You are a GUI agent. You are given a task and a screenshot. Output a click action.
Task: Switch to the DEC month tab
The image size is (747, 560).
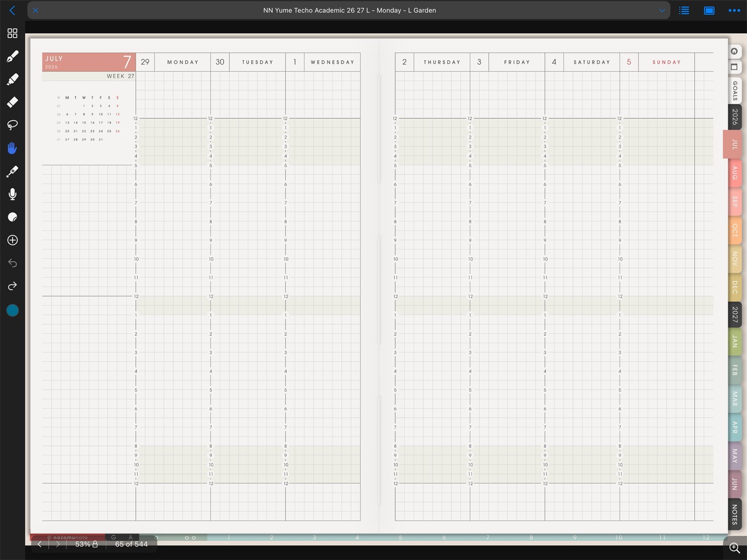(735, 287)
